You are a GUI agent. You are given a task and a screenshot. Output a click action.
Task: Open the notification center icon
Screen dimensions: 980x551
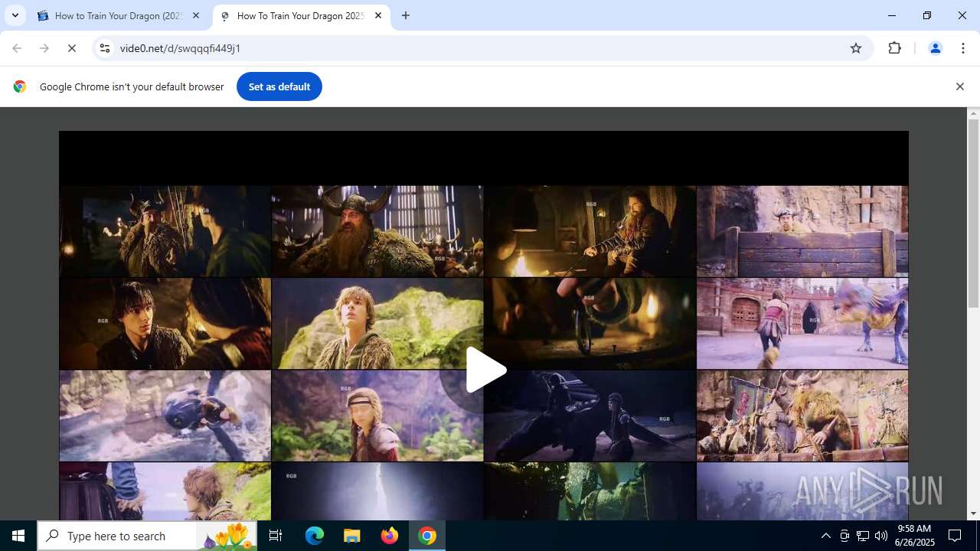click(x=955, y=536)
